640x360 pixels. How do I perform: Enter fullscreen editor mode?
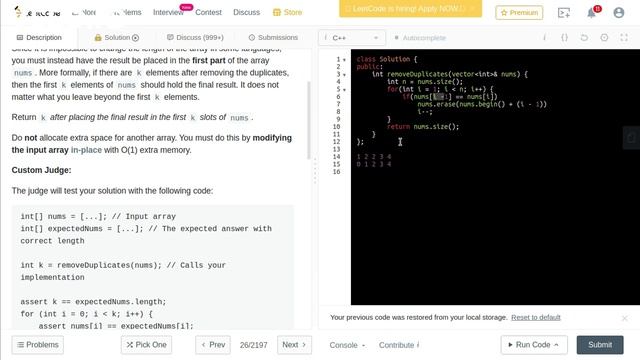pyautogui.click(x=624, y=38)
